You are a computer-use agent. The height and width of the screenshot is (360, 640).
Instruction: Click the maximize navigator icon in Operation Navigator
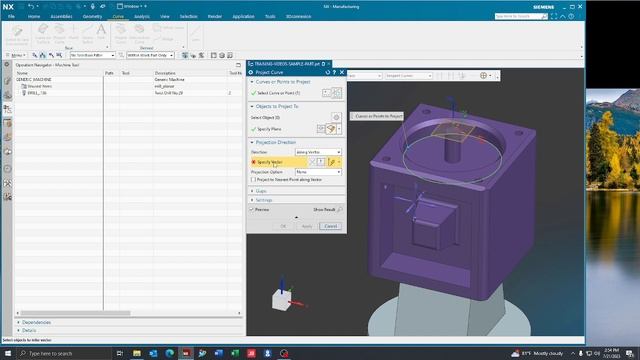pyautogui.click(x=238, y=65)
